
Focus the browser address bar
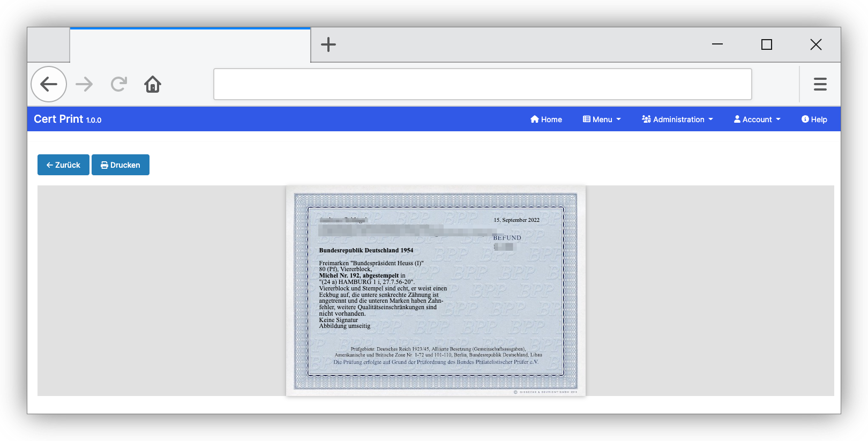tap(482, 84)
